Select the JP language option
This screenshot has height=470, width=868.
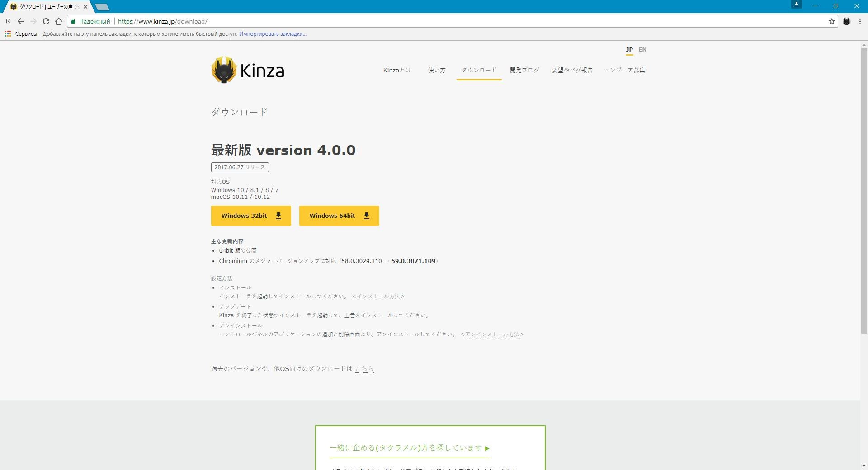click(629, 50)
